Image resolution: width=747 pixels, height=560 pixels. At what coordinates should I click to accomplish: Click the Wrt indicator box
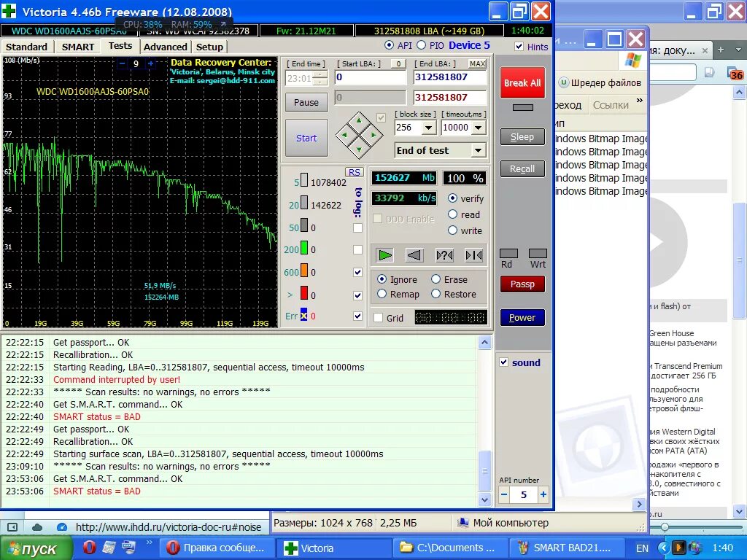pyautogui.click(x=538, y=253)
